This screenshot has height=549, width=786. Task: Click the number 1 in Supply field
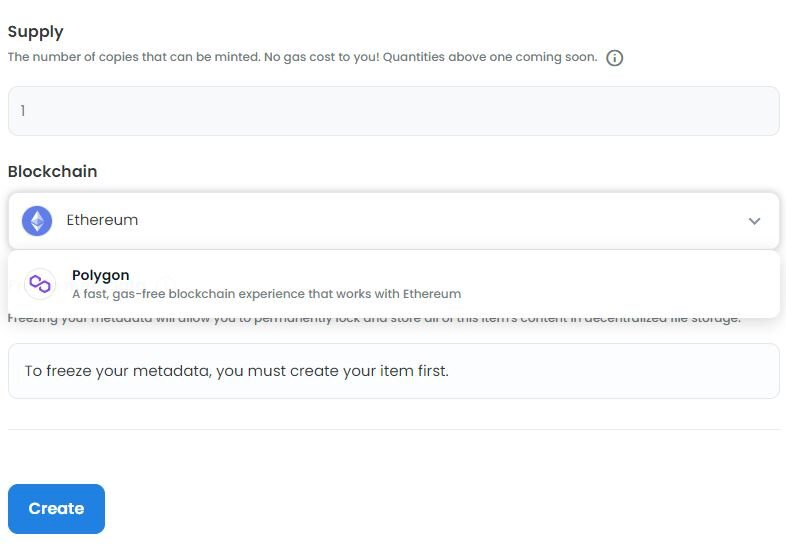click(x=22, y=111)
